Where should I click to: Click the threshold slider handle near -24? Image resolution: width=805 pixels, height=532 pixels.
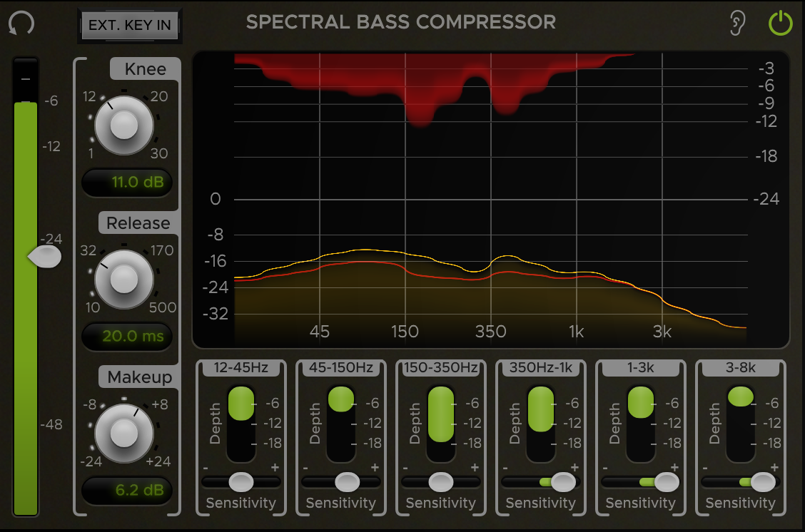pyautogui.click(x=45, y=256)
